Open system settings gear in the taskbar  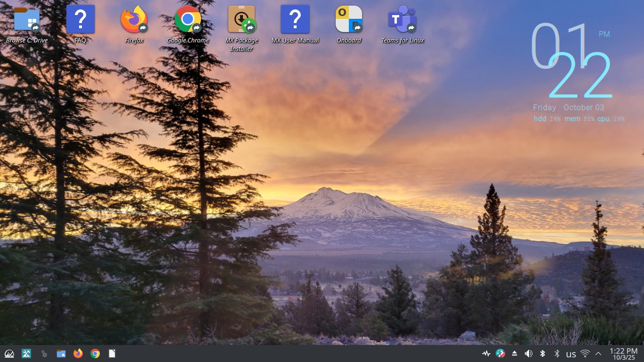click(x=44, y=354)
